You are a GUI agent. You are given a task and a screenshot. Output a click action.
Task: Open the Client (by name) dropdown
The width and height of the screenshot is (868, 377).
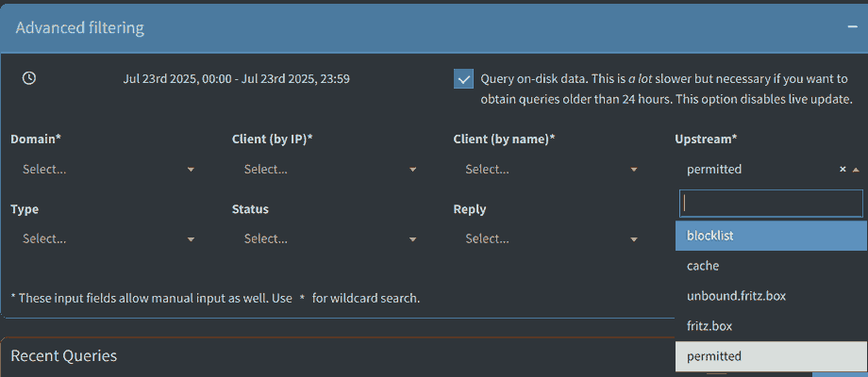545,170
